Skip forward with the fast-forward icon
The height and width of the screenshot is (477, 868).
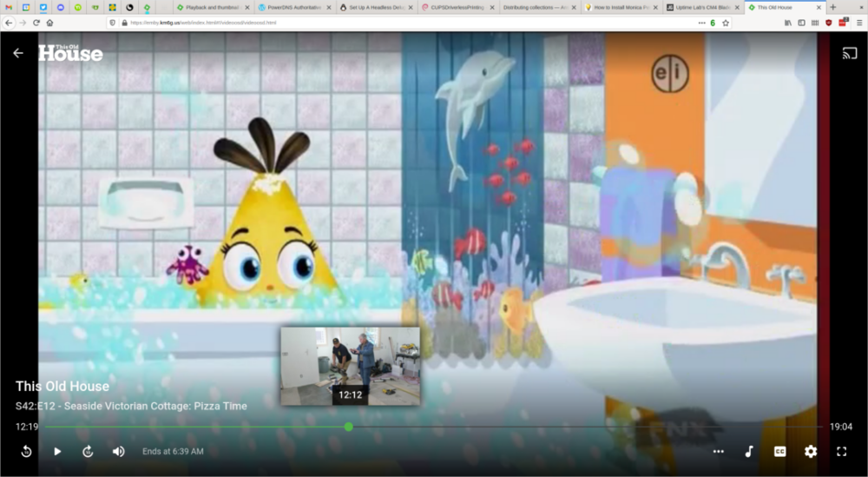(88, 452)
